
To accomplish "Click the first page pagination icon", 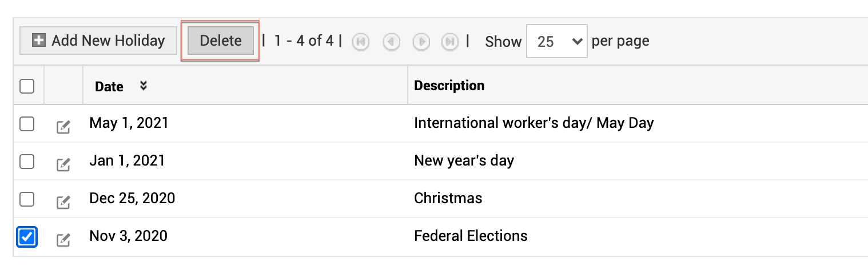I will [361, 42].
